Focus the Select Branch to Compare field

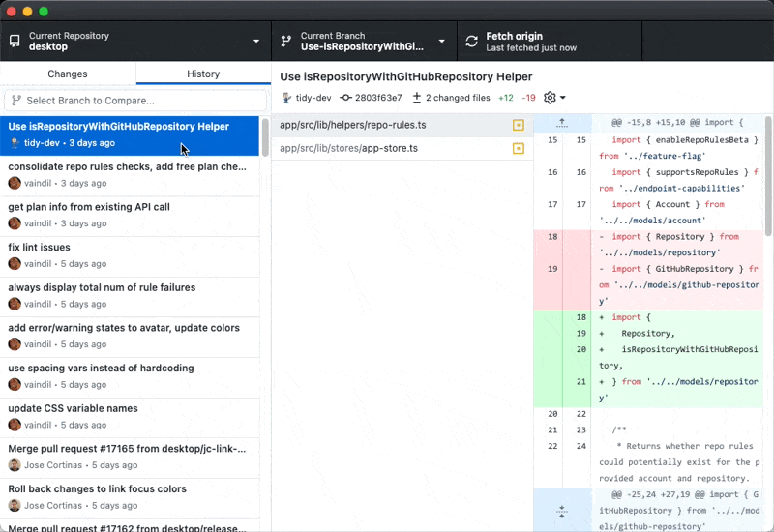pyautogui.click(x=135, y=101)
